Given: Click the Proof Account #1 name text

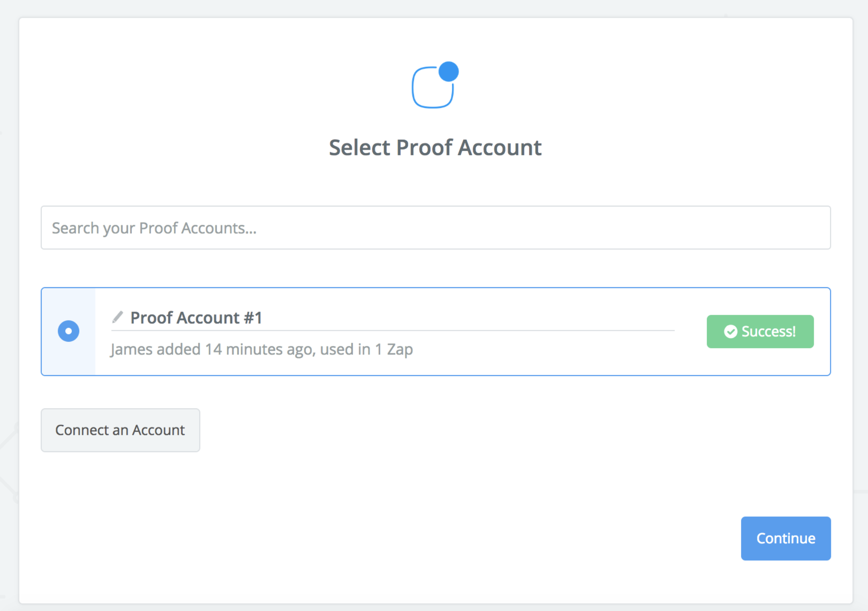Looking at the screenshot, I should (196, 318).
